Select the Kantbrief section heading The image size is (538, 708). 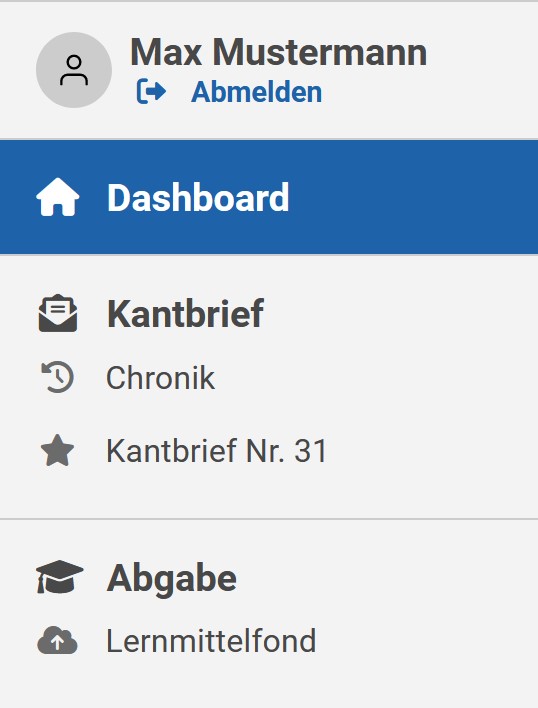tap(186, 314)
